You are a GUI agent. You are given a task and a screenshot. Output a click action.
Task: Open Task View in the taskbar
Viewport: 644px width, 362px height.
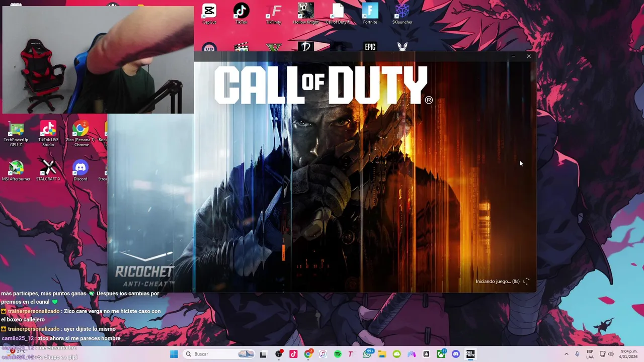[263, 354]
